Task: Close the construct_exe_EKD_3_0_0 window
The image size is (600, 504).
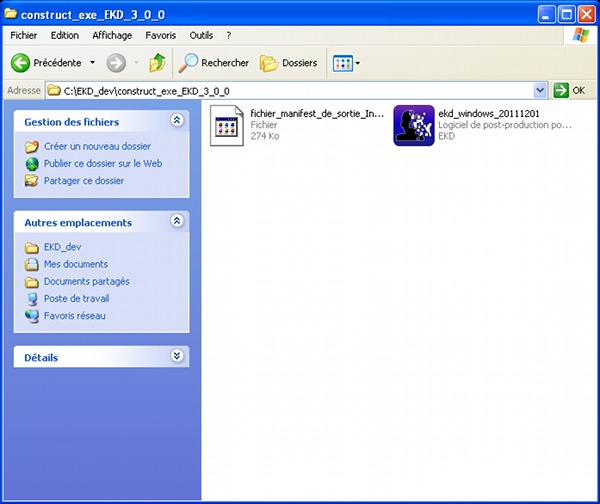Action: click(586, 15)
